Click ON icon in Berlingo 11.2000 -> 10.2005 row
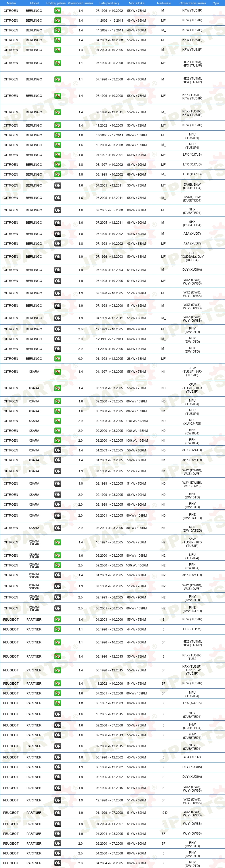 point(58,349)
